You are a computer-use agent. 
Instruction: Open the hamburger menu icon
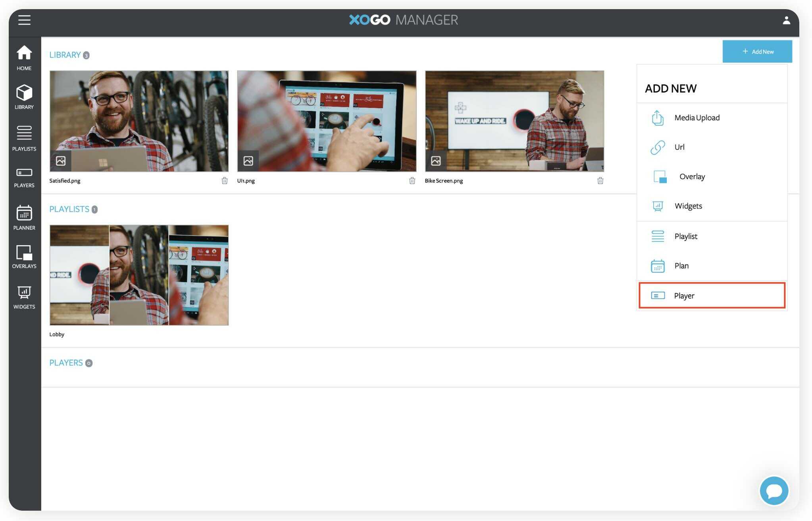[x=24, y=20]
